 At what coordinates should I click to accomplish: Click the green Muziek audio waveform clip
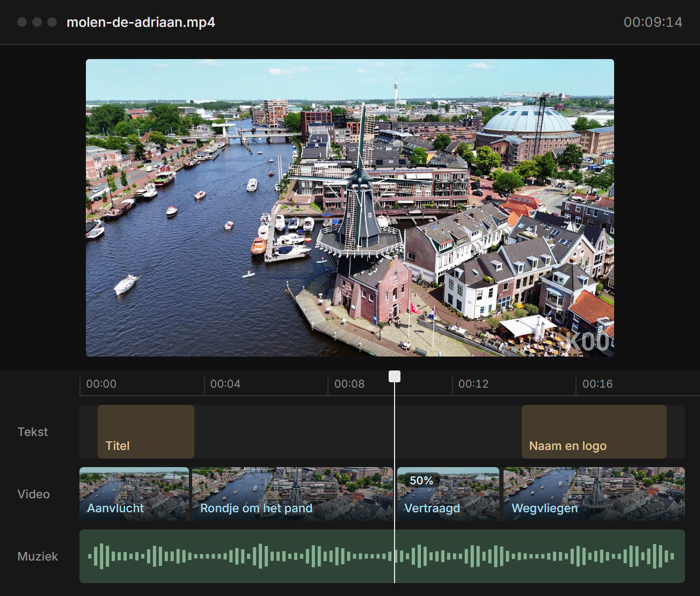pyautogui.click(x=382, y=556)
